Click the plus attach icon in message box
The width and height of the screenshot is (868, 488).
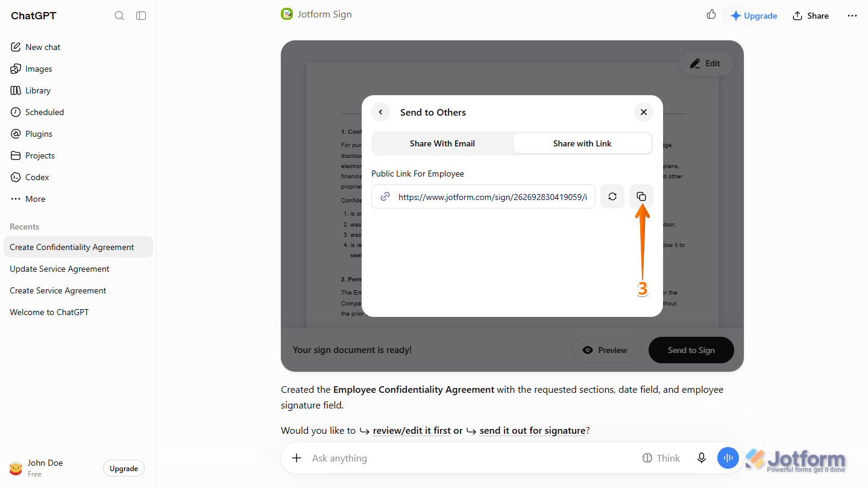click(297, 458)
